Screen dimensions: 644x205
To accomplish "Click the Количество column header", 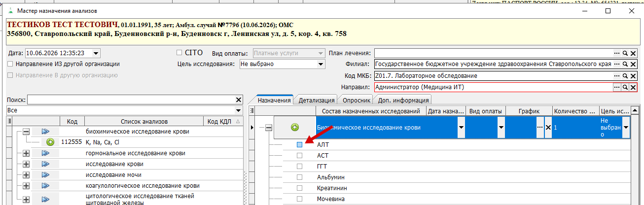I will coord(575,111).
